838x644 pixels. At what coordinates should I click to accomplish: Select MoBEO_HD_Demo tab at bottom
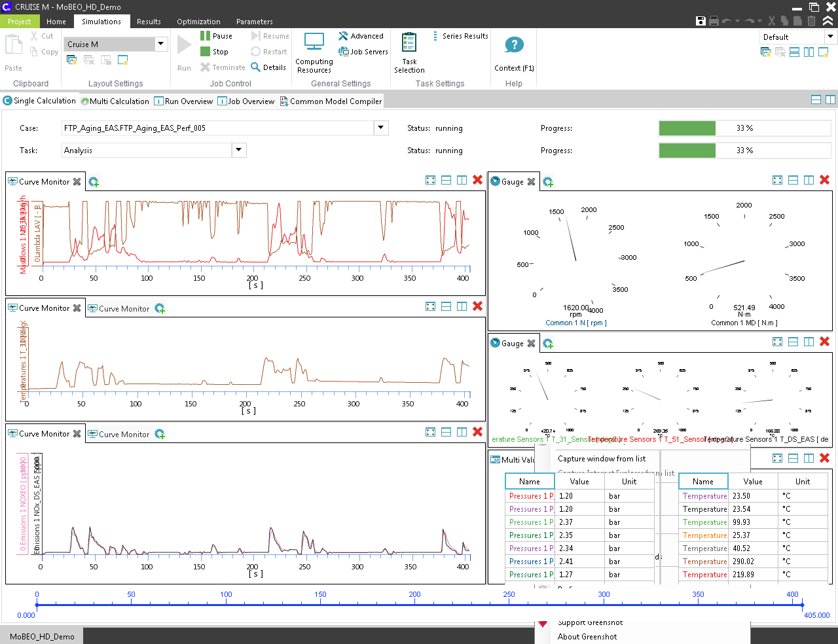(42, 636)
